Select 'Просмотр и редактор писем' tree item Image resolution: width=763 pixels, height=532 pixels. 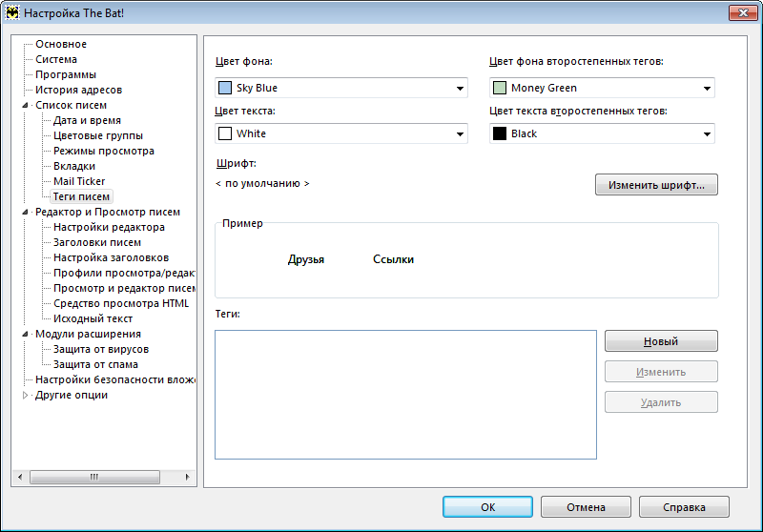click(124, 288)
